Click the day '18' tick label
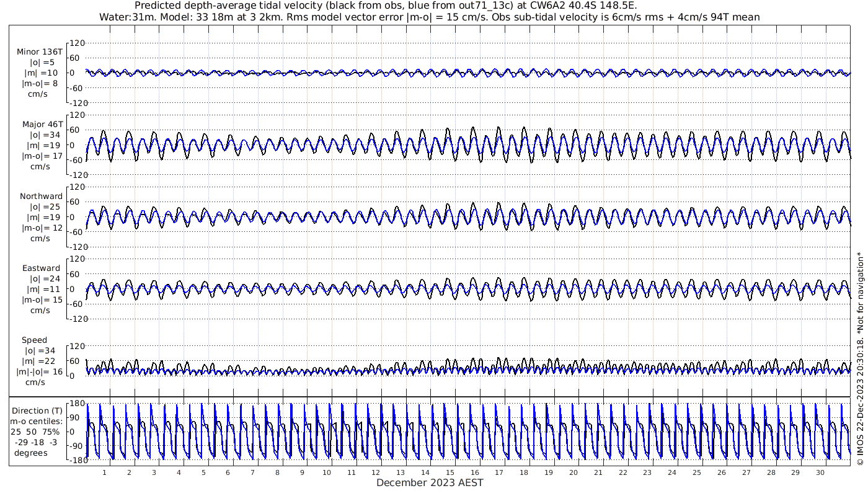 [x=524, y=472]
